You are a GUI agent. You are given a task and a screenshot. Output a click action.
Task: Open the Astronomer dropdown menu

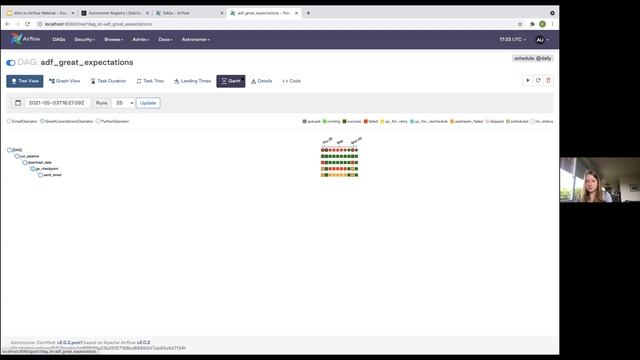(x=196, y=40)
